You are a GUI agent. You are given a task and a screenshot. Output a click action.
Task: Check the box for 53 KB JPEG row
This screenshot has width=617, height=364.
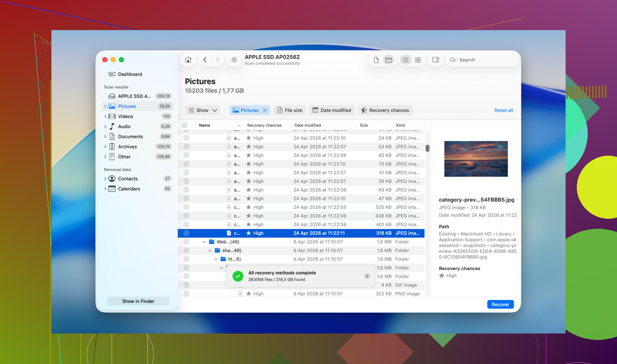(x=186, y=147)
